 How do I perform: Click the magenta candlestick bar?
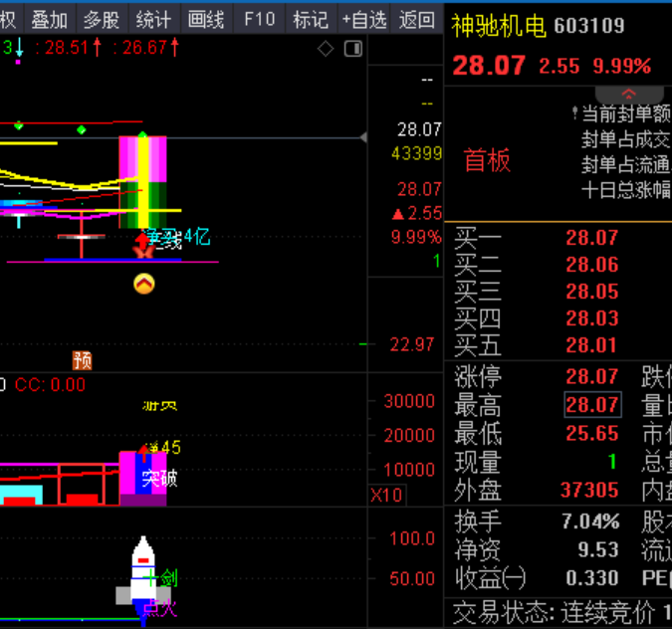tap(142, 182)
